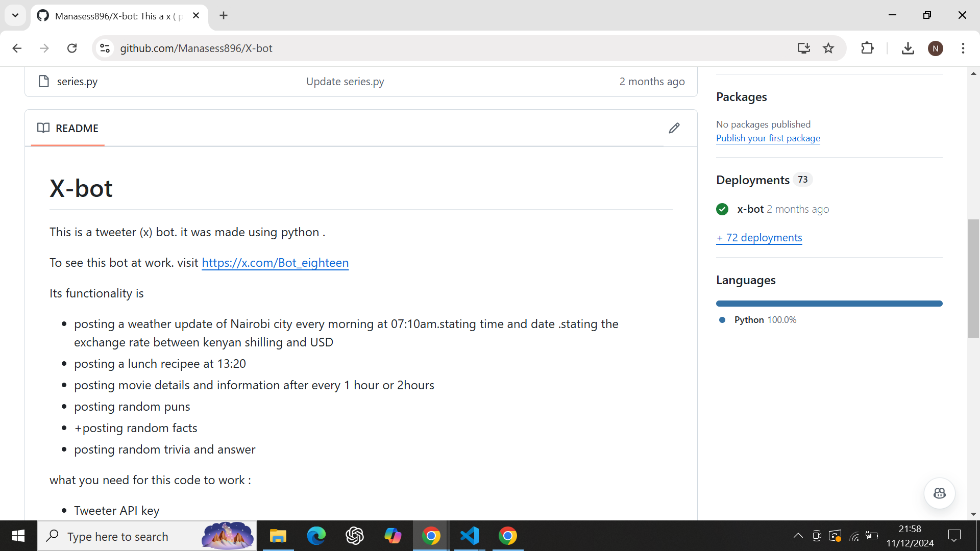
Task: Open the Windows Start menu
Action: coord(18,536)
